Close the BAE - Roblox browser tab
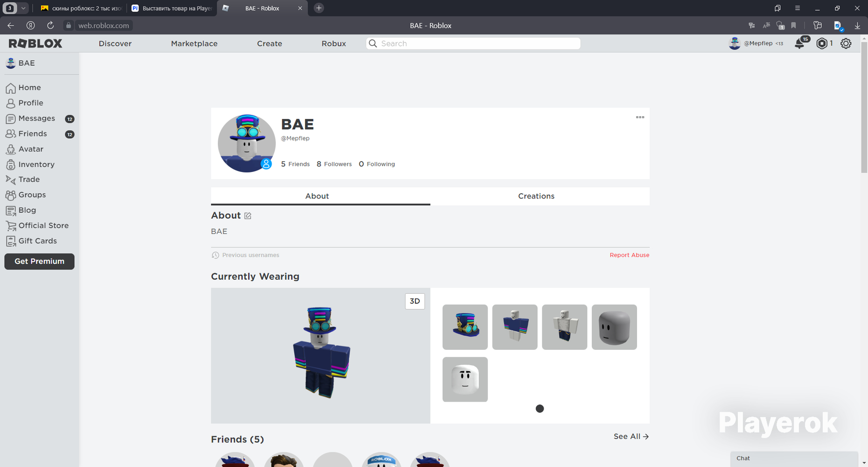Viewport: 868px width, 467px height. [300, 8]
